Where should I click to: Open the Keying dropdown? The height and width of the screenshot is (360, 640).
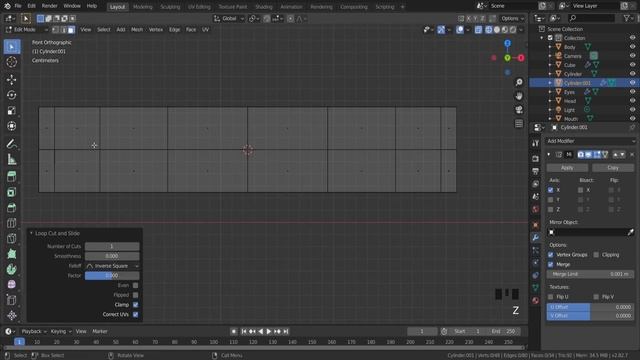pos(61,331)
